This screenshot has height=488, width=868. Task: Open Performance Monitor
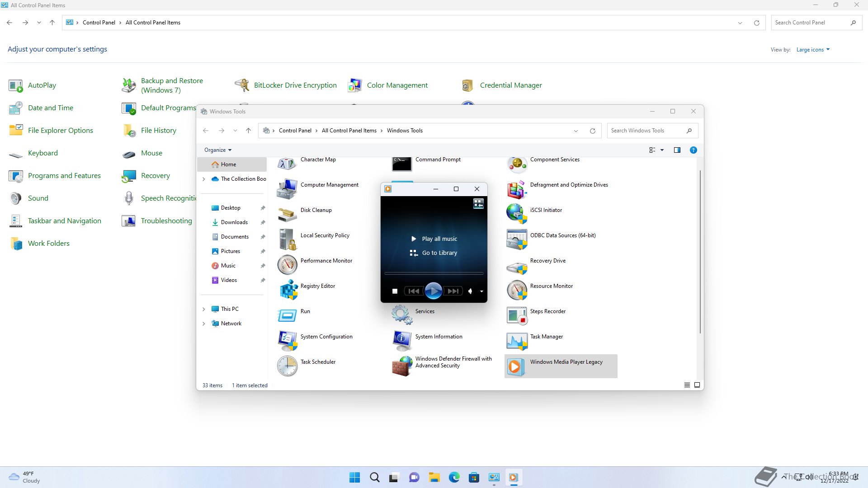(x=314, y=264)
